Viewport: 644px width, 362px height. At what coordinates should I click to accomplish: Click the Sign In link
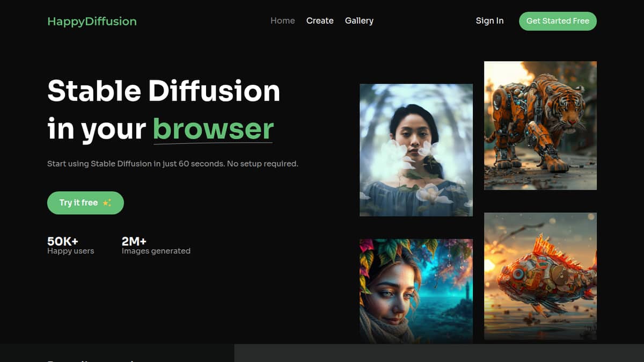coord(489,21)
